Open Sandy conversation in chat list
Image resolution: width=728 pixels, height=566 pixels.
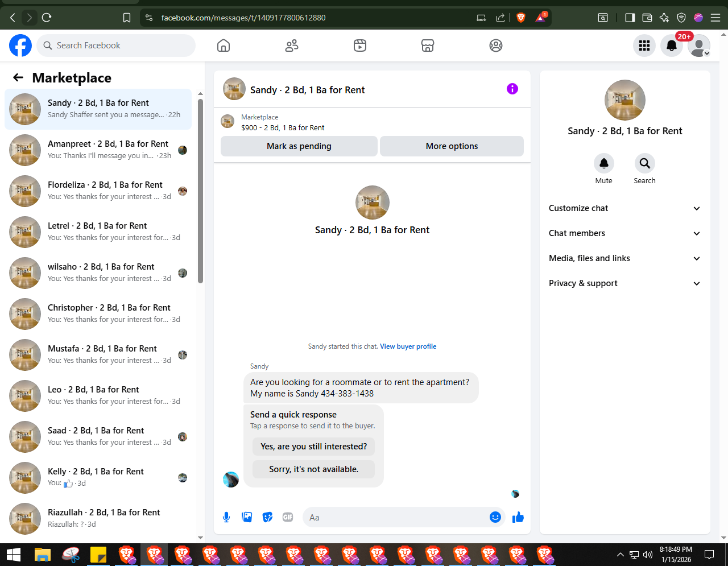[x=98, y=109]
